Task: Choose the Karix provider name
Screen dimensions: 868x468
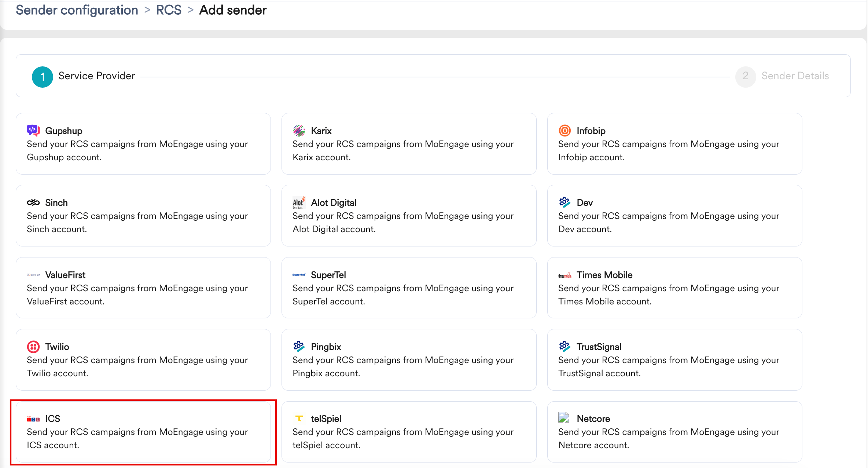Action: click(321, 131)
